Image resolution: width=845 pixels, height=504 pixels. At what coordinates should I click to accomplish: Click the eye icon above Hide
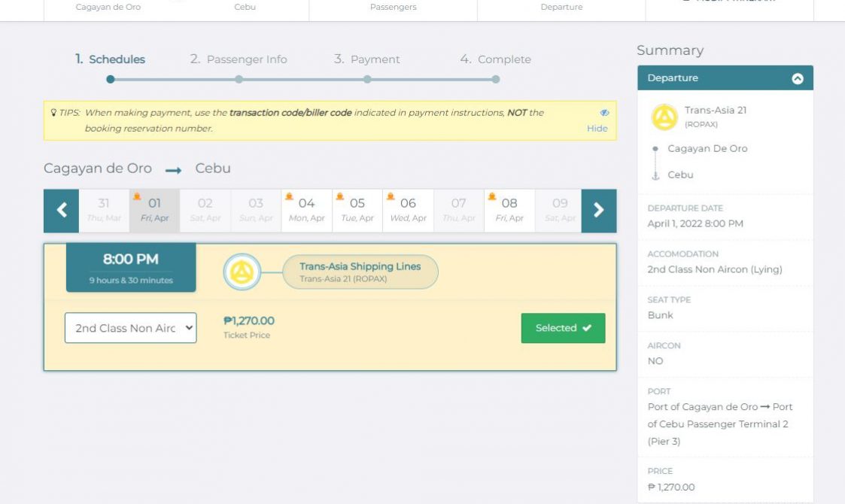[x=604, y=113]
